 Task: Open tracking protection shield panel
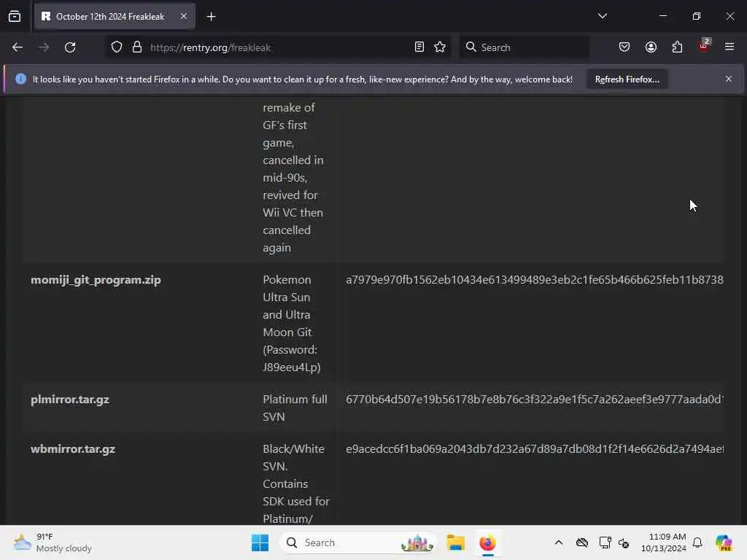coord(117,47)
